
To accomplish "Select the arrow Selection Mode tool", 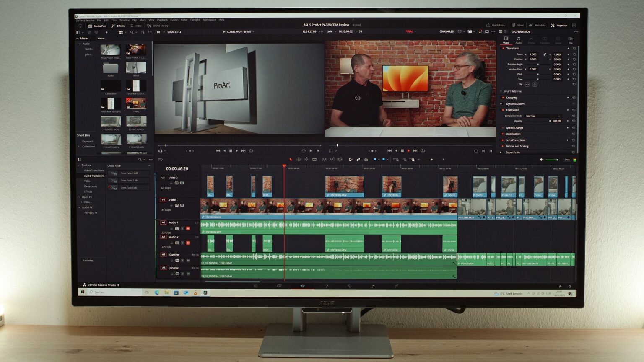I will 290,159.
